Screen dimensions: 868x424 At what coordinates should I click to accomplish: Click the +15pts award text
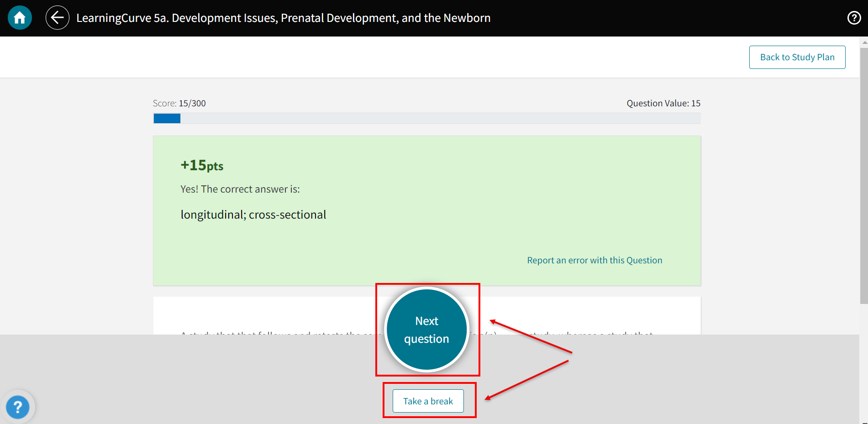[202, 165]
